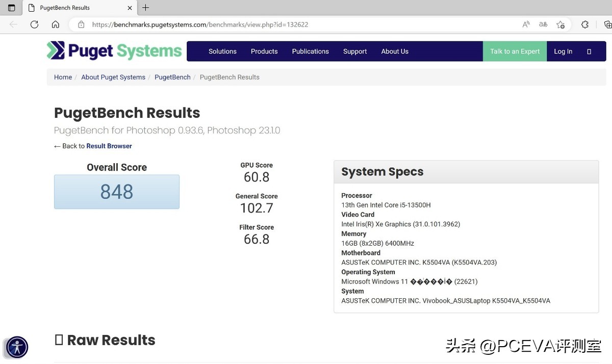Select the About Us menu item
612x364 pixels.
(x=394, y=51)
